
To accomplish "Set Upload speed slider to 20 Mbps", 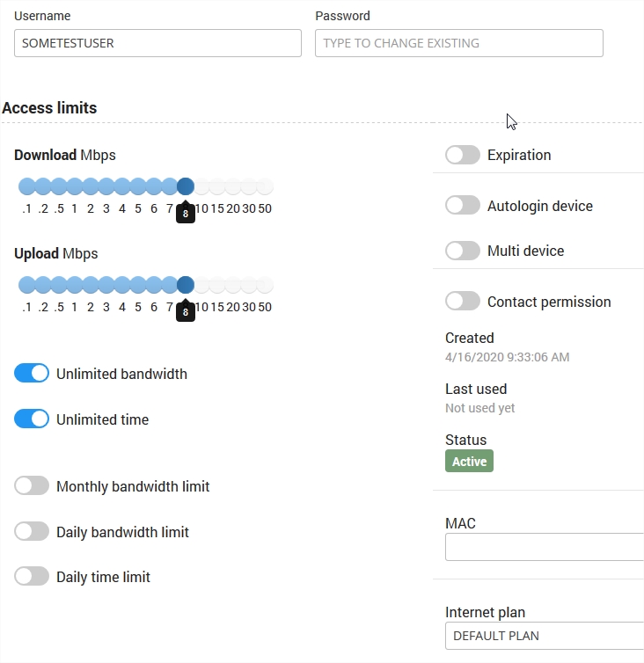I will pos(233,285).
